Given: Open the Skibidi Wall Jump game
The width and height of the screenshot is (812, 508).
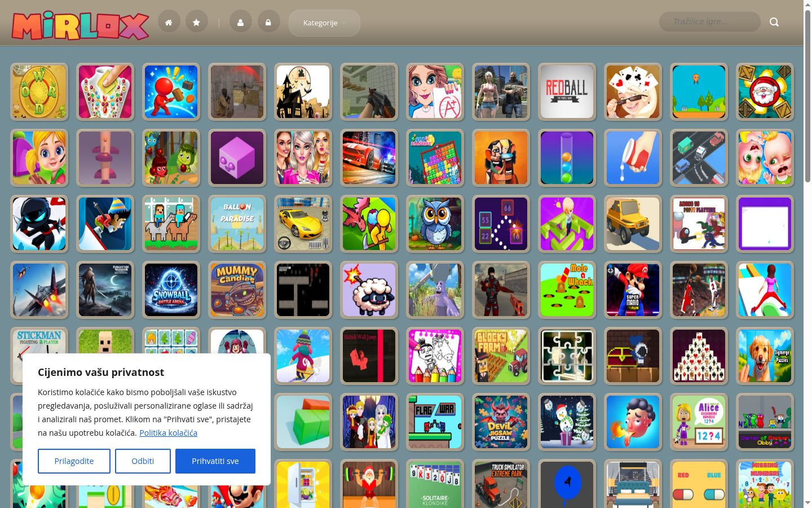Looking at the screenshot, I should [369, 356].
